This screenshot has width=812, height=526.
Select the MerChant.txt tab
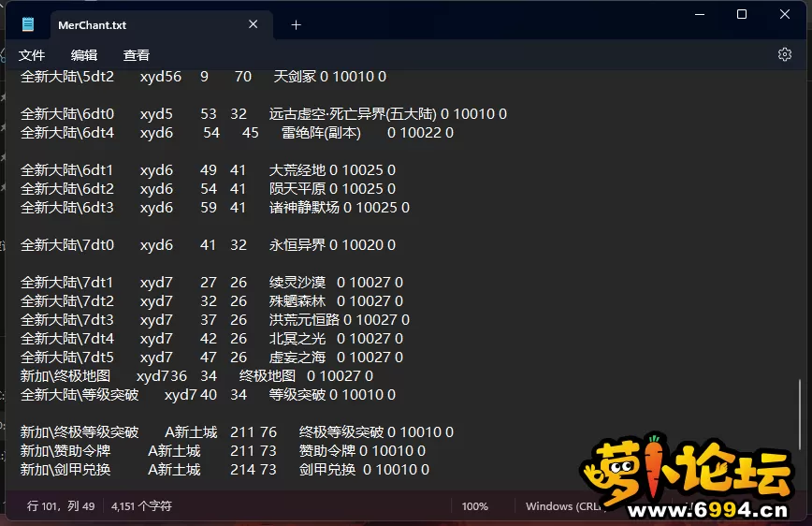click(x=103, y=25)
